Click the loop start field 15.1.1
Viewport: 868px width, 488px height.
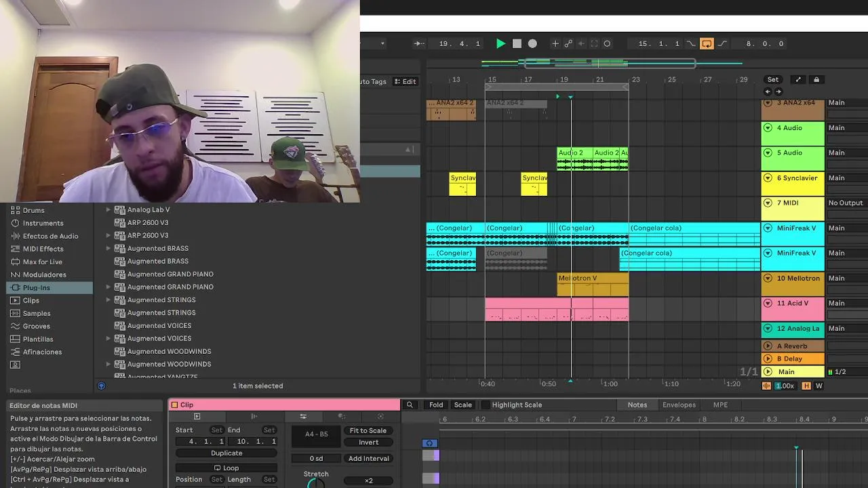658,43
